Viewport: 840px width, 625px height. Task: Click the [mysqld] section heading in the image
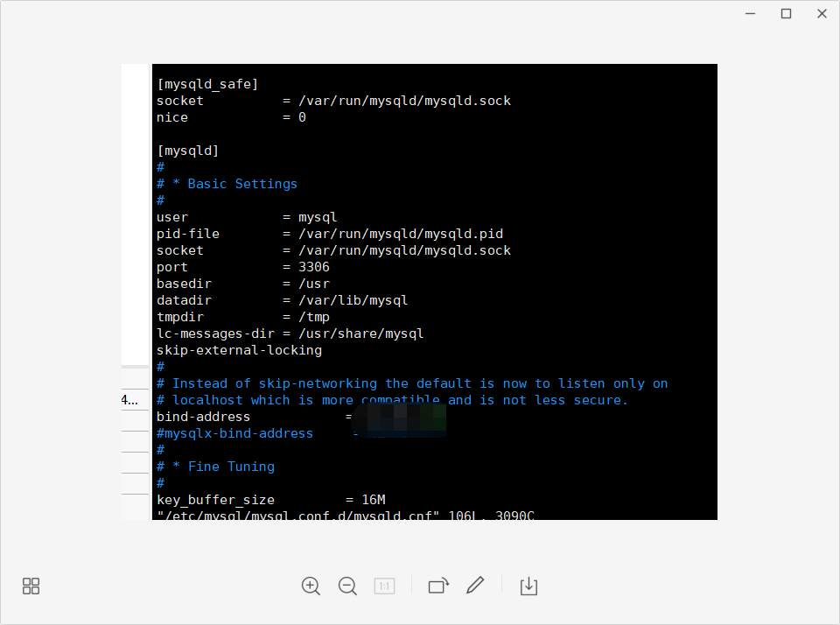point(187,150)
